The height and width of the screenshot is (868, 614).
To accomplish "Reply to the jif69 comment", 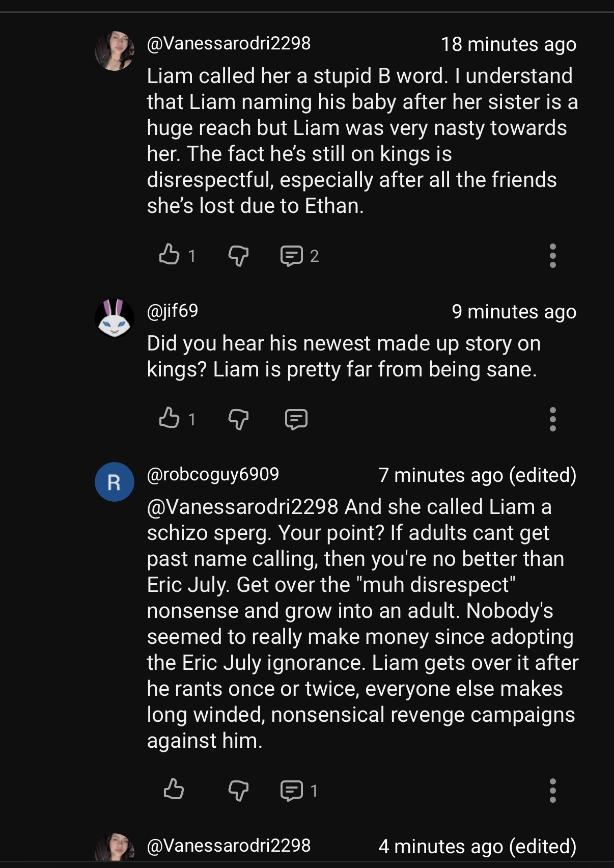I will (296, 419).
